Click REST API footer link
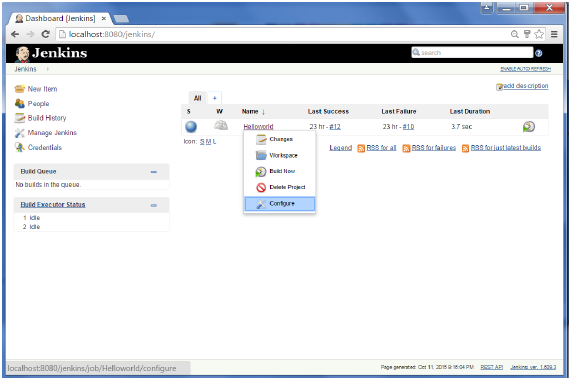The width and height of the screenshot is (569, 378). (x=491, y=367)
